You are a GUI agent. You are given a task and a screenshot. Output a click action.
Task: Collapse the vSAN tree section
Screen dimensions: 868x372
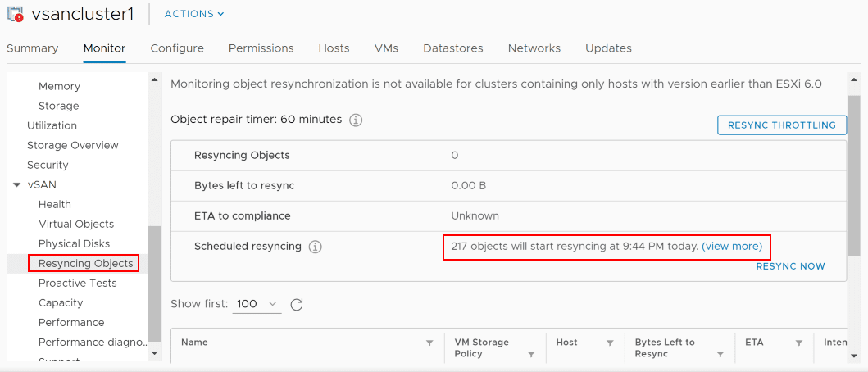click(16, 185)
